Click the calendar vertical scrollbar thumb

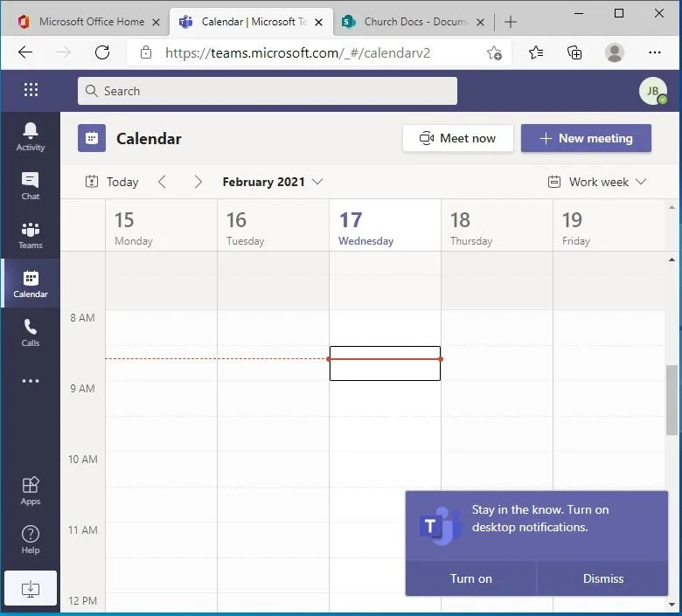click(672, 400)
